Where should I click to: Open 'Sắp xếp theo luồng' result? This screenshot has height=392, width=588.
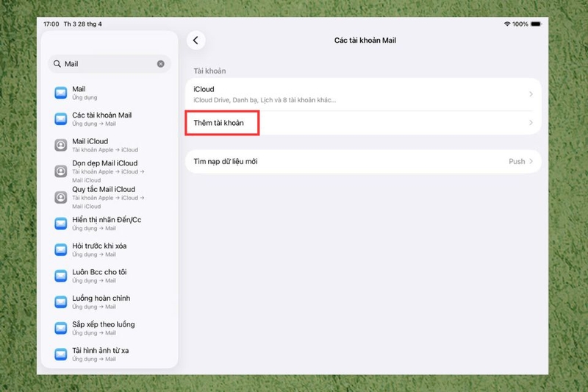110,328
